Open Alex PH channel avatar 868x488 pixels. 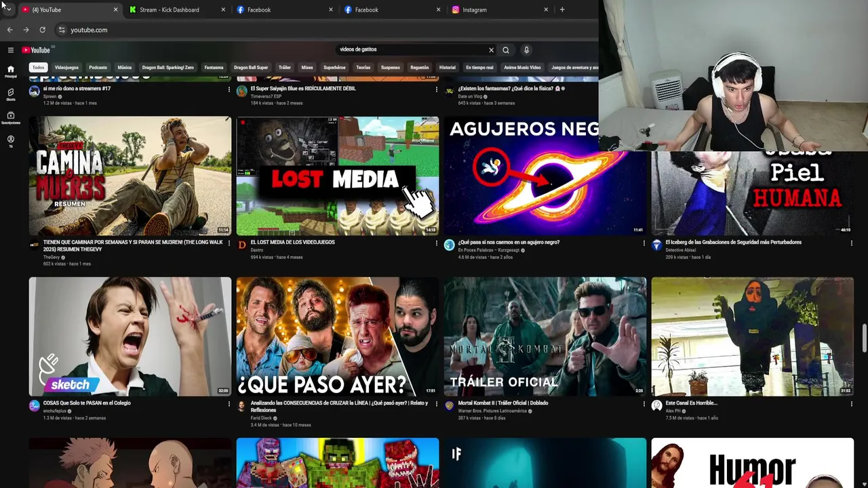656,406
